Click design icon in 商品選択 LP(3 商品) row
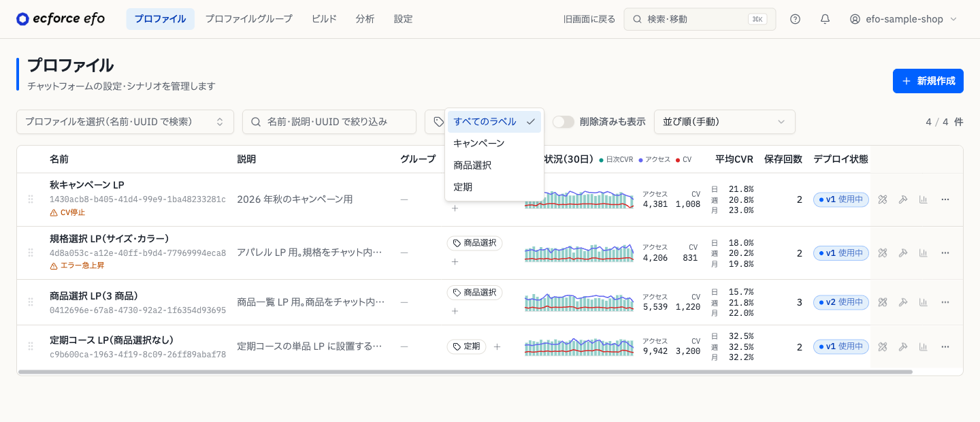 [x=883, y=302]
